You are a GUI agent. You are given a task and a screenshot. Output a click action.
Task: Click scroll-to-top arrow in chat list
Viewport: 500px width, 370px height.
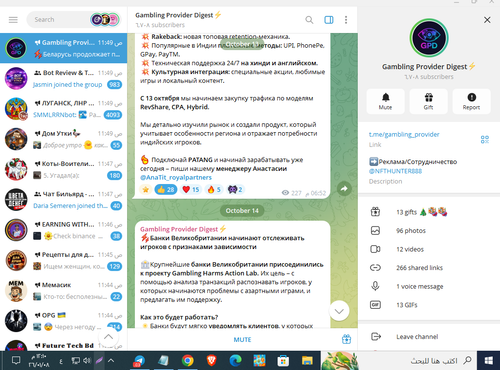click(108, 337)
